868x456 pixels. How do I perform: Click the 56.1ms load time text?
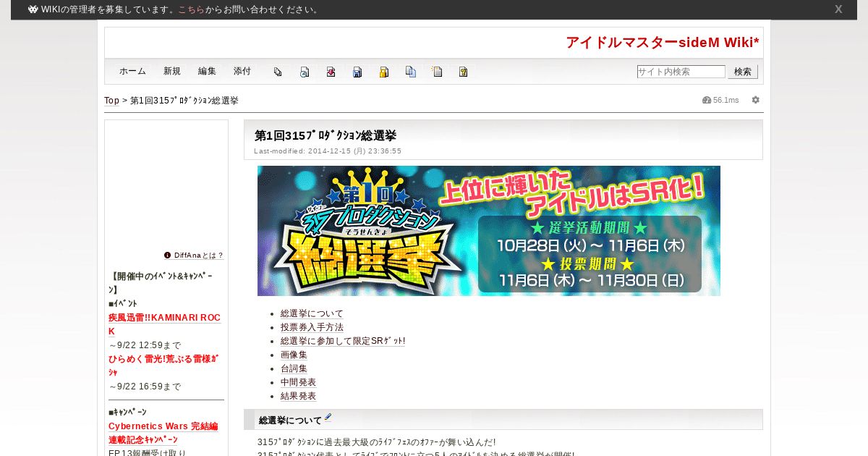pyautogui.click(x=726, y=100)
